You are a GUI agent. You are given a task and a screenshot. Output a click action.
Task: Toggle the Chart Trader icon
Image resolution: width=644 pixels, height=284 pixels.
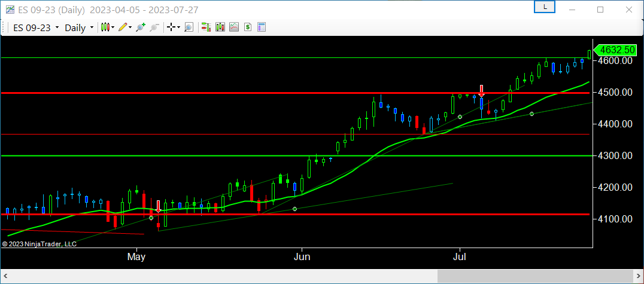tap(206, 28)
